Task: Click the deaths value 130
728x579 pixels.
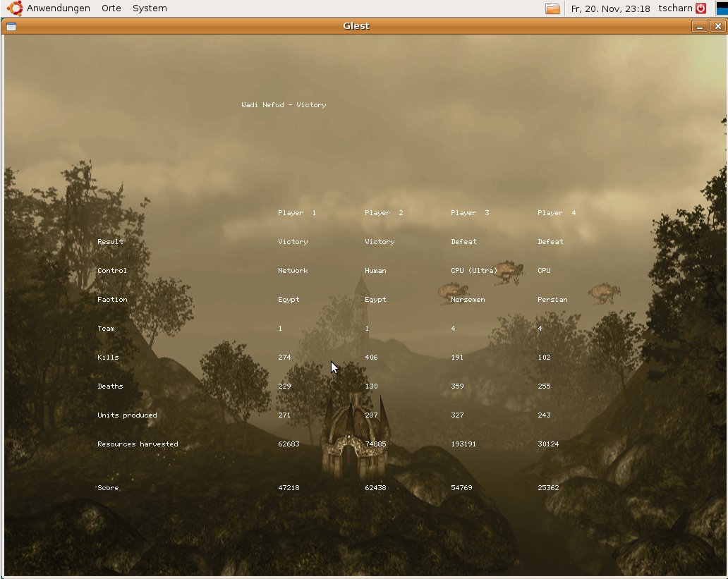Action: (371, 386)
